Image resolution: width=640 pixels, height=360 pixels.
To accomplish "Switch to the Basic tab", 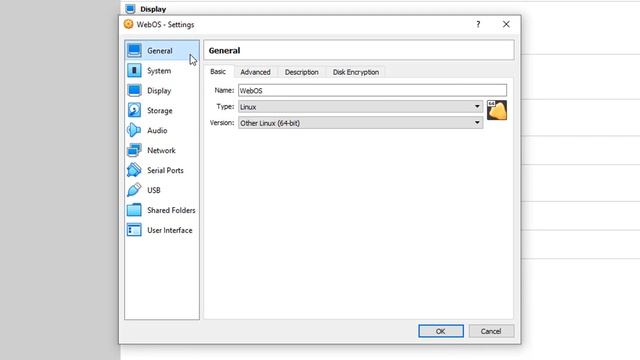I will click(x=218, y=71).
